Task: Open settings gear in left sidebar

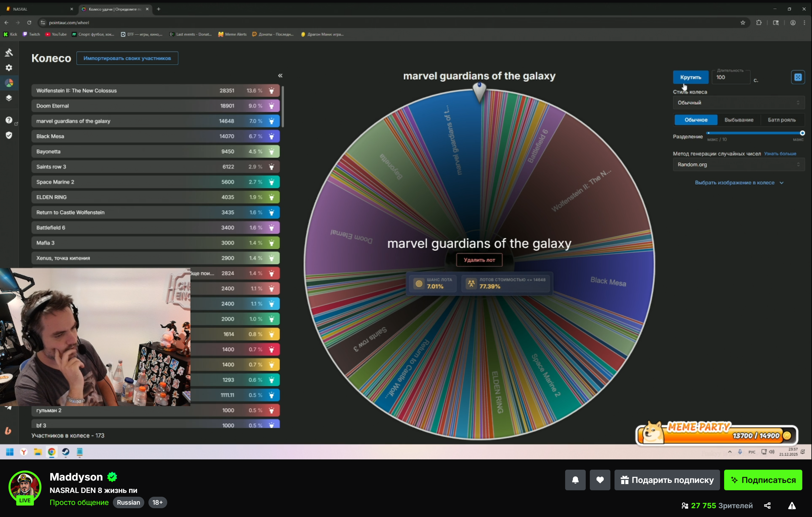Action: (x=9, y=68)
